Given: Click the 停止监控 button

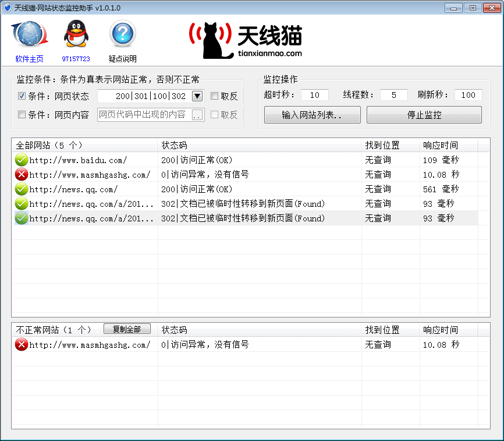Looking at the screenshot, I should 424,115.
